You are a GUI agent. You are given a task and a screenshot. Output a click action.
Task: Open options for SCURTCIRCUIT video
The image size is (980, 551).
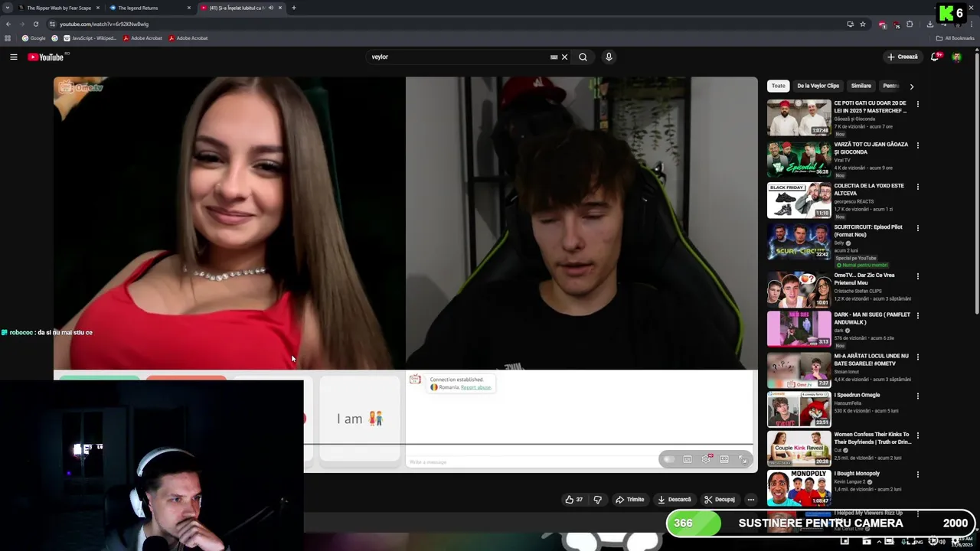[x=918, y=228]
